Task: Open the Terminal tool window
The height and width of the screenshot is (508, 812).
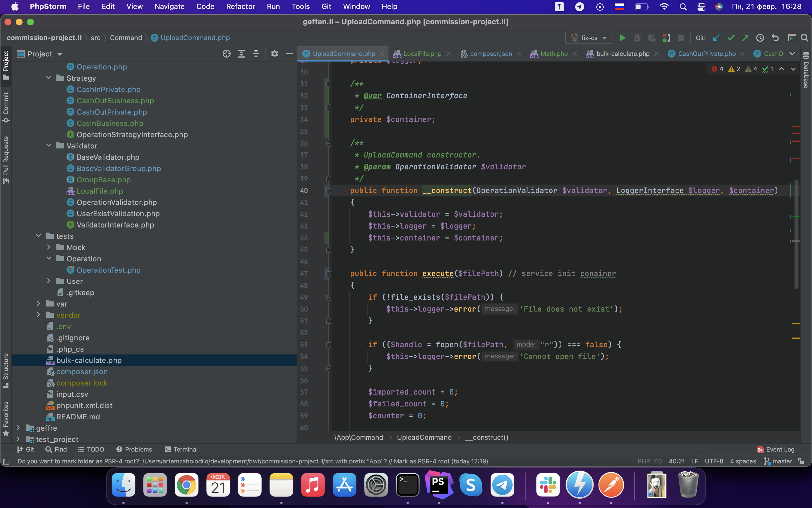Action: 181,449
